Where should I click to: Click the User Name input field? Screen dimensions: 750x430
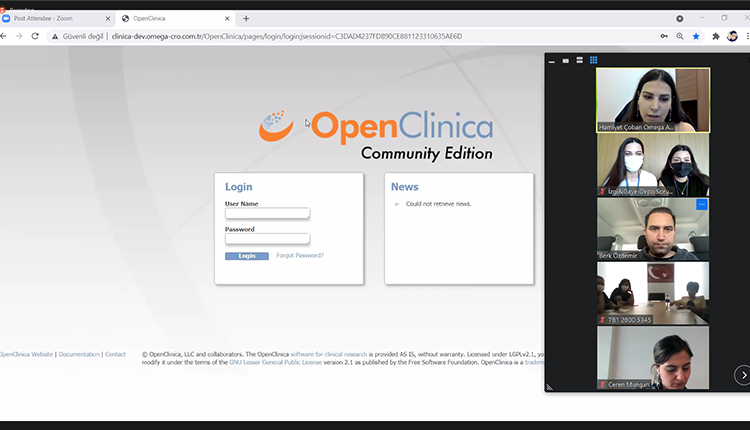click(267, 213)
